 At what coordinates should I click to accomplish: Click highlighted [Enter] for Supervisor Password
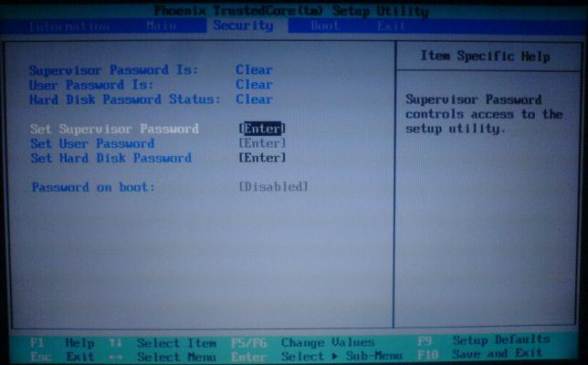[x=262, y=129]
